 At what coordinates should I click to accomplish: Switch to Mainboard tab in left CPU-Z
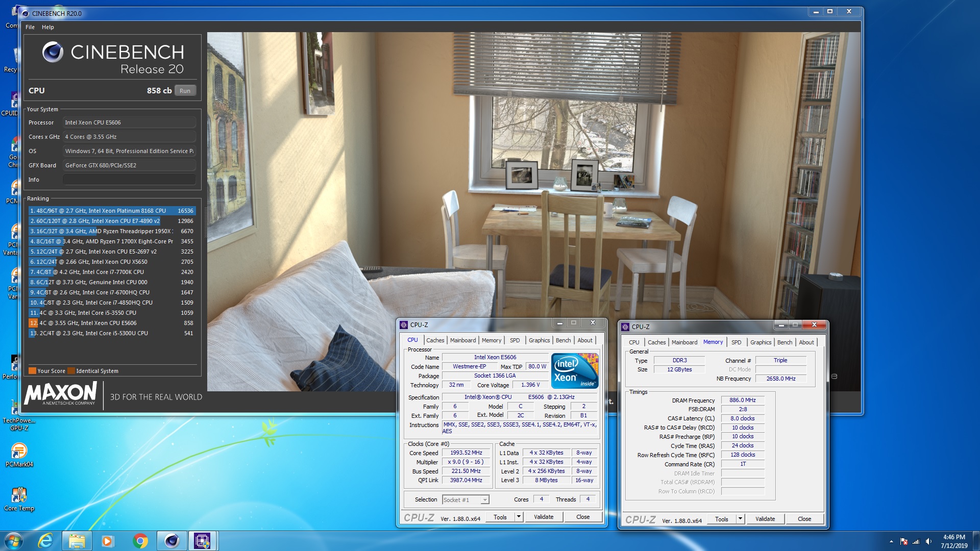[x=463, y=340]
